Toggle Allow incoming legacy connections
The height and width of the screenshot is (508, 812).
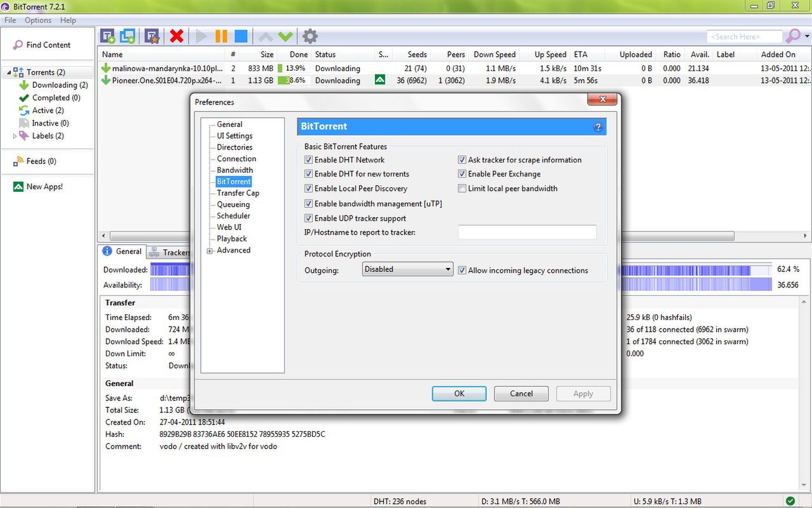[x=462, y=271]
